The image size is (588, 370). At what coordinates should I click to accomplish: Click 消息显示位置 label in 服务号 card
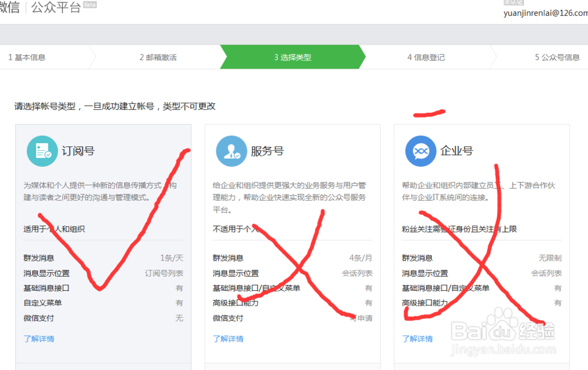[x=236, y=273]
